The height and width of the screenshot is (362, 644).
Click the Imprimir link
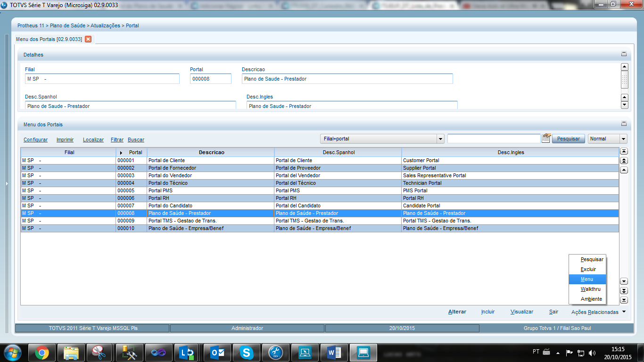[x=65, y=140]
